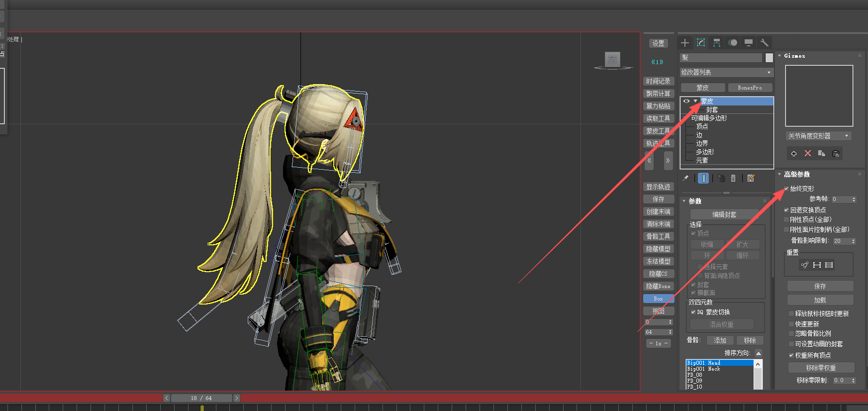This screenshot has width=868, height=411.
Task: Click 添加 to add bones
Action: [x=720, y=340]
